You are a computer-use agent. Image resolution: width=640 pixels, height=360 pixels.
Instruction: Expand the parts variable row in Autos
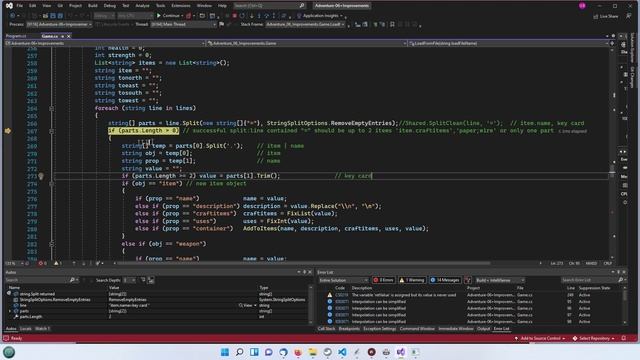(10, 311)
